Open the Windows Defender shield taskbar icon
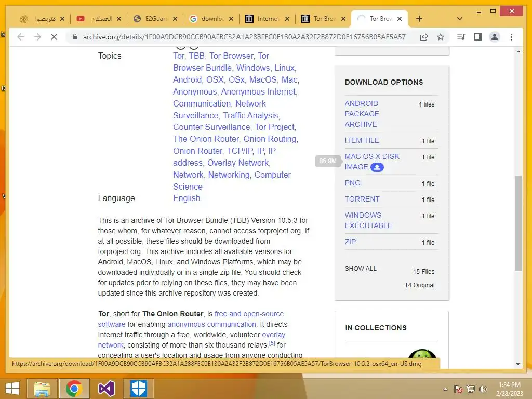Viewport: 532px width, 399px height. (139, 389)
